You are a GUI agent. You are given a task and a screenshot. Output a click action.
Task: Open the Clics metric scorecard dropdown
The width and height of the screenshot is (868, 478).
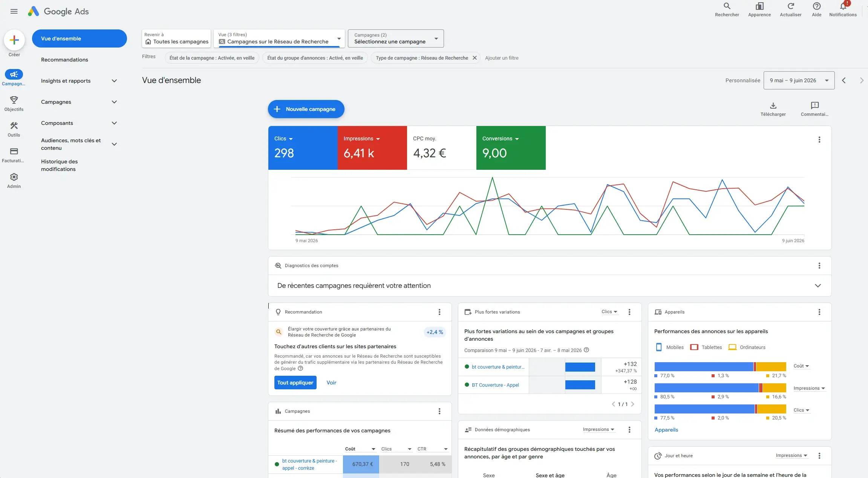[x=283, y=139]
